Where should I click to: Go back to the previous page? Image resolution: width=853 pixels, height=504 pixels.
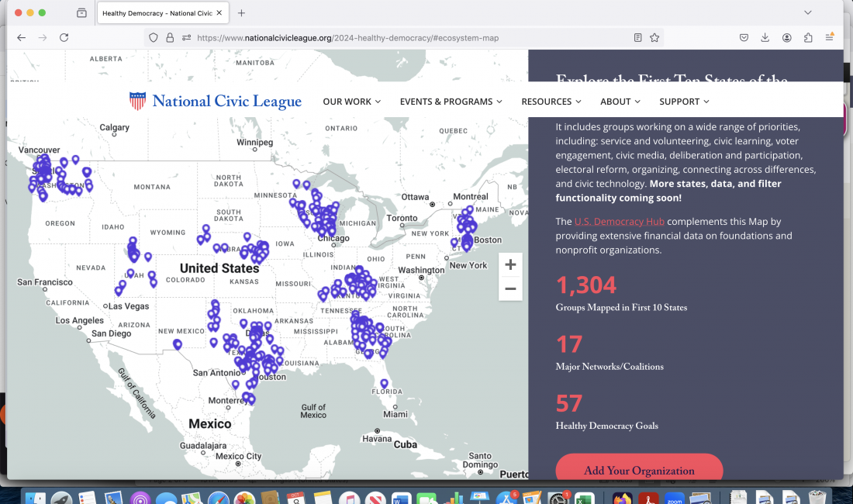(x=21, y=37)
